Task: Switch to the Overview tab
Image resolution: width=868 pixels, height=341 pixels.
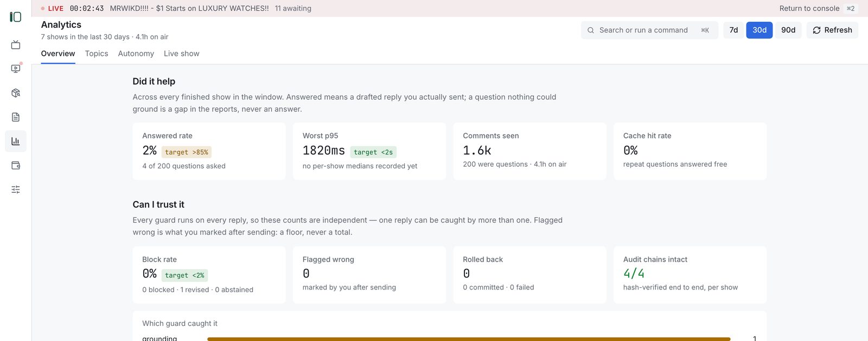Action: [x=58, y=54]
